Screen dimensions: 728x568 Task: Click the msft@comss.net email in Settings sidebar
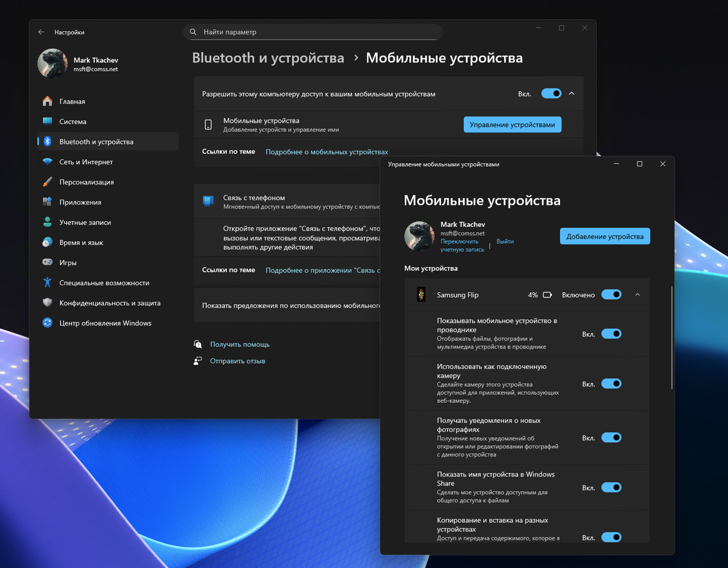pos(96,69)
